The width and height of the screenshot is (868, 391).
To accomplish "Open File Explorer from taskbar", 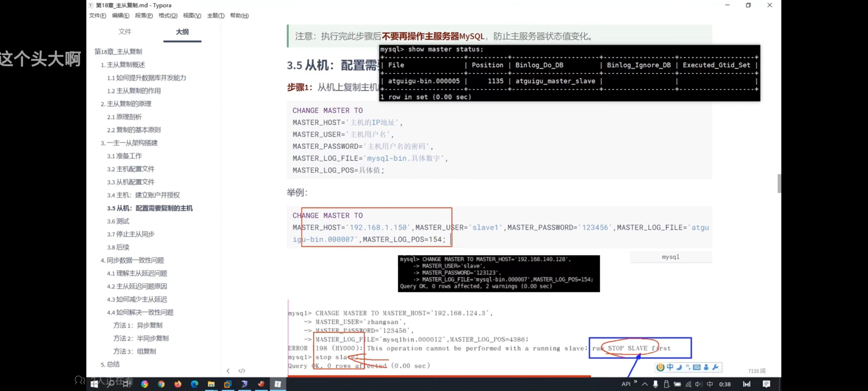I will (211, 384).
